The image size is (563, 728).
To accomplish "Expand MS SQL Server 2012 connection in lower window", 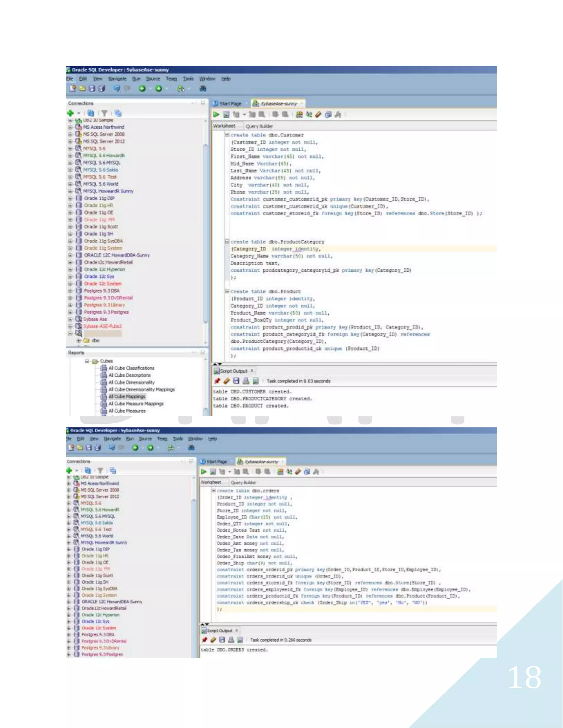I will (69, 496).
